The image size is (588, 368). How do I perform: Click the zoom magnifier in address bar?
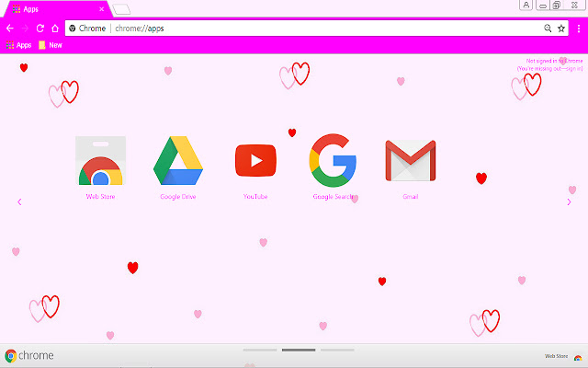tap(548, 29)
